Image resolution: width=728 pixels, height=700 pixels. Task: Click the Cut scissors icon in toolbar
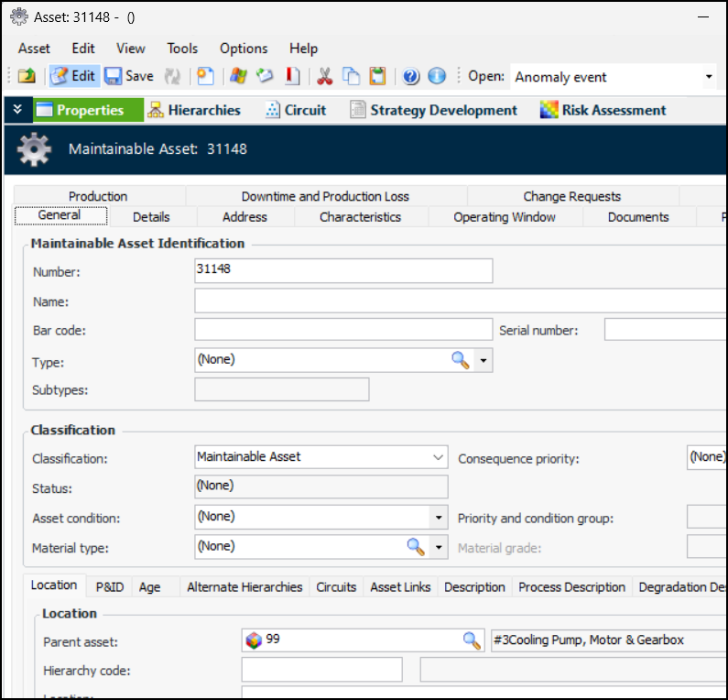point(323,77)
